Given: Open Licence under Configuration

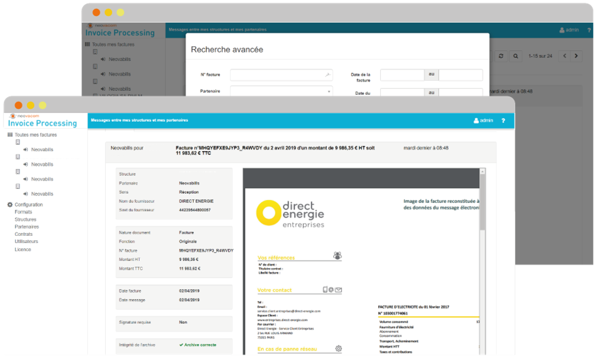Looking at the screenshot, I should pyautogui.click(x=23, y=249).
